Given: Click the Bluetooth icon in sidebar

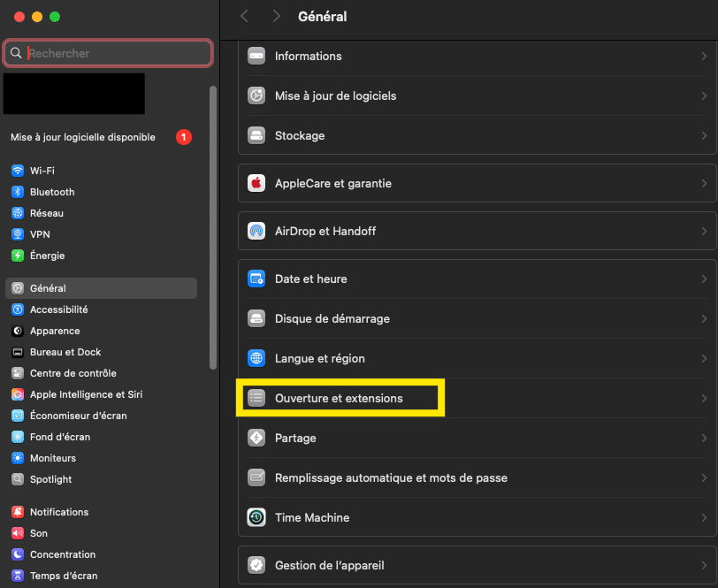Looking at the screenshot, I should pos(18,192).
